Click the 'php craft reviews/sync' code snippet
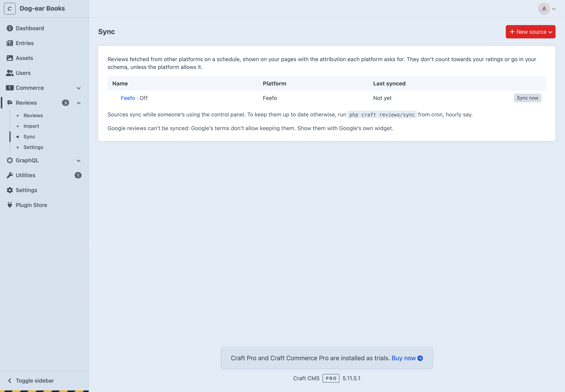565x392 pixels. pyautogui.click(x=382, y=115)
